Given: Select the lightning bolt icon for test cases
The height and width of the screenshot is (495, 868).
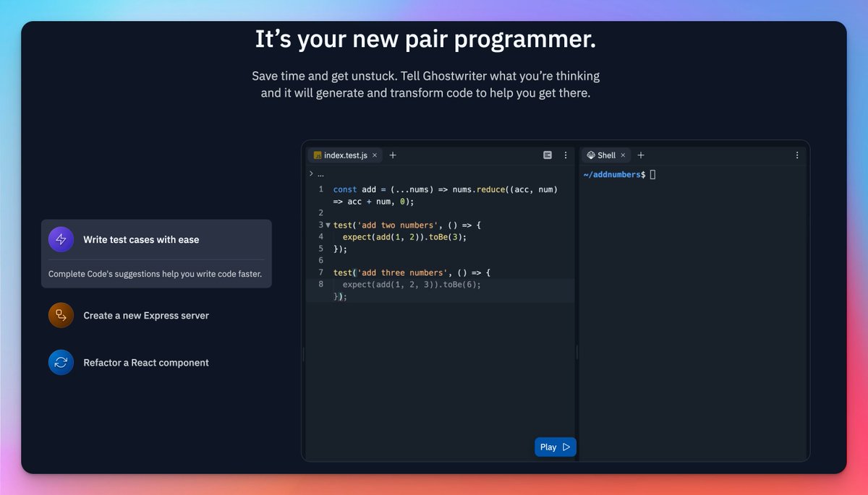Looking at the screenshot, I should 61,239.
